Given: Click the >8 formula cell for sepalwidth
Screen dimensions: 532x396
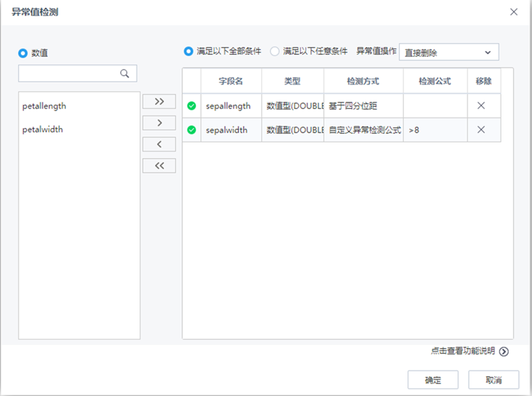Looking at the screenshot, I should click(x=435, y=130).
